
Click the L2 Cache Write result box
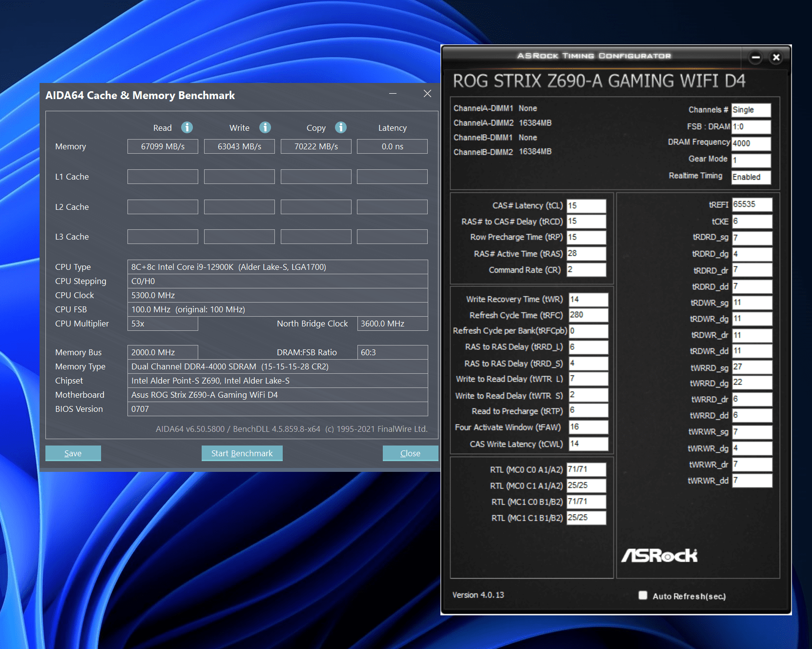pos(239,207)
